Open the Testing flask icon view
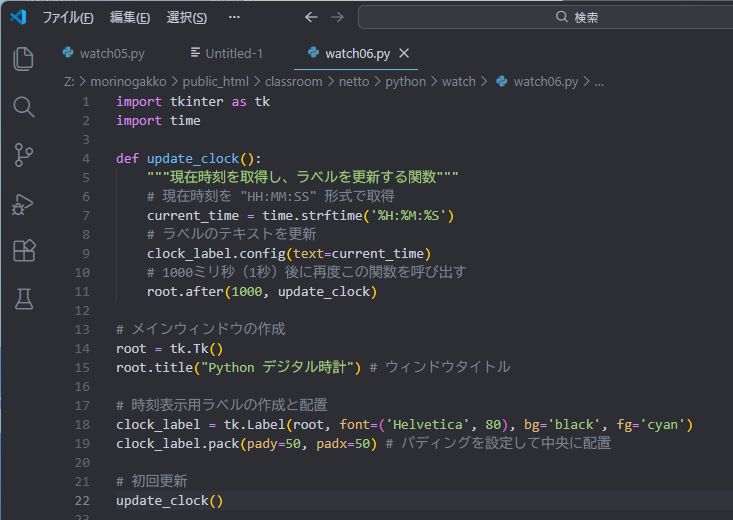Image resolution: width=733 pixels, height=520 pixels. click(23, 298)
